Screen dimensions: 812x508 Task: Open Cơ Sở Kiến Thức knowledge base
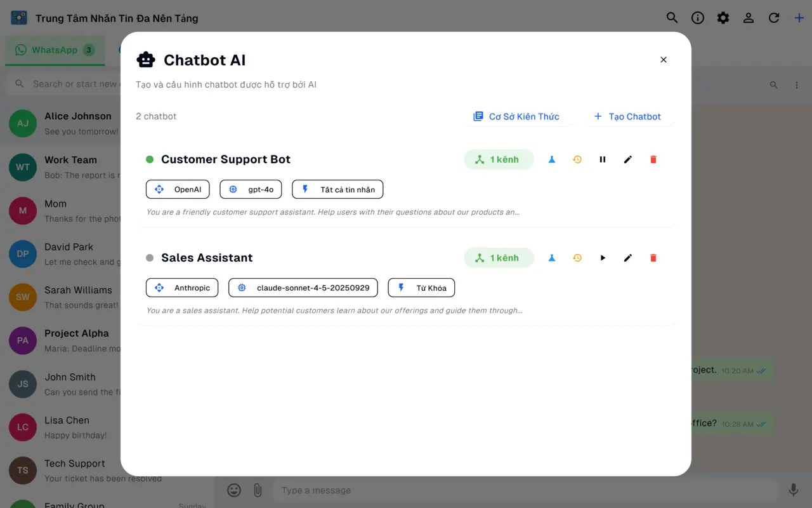click(x=516, y=116)
